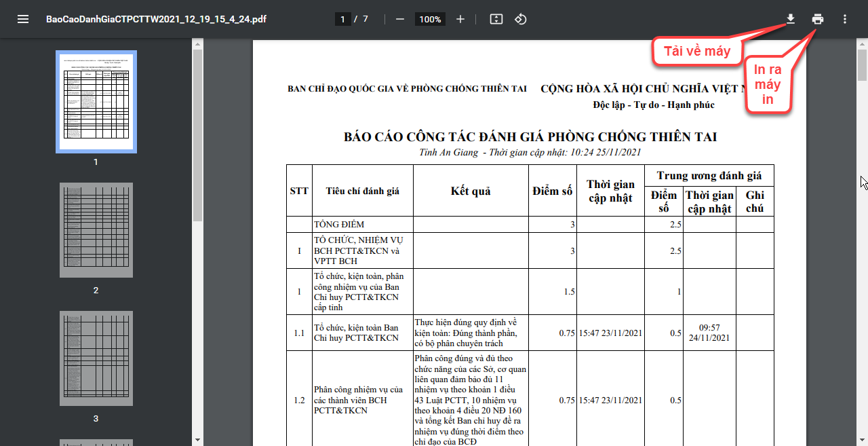
Task: Open the more actions three-dot menu
Action: 845,19
